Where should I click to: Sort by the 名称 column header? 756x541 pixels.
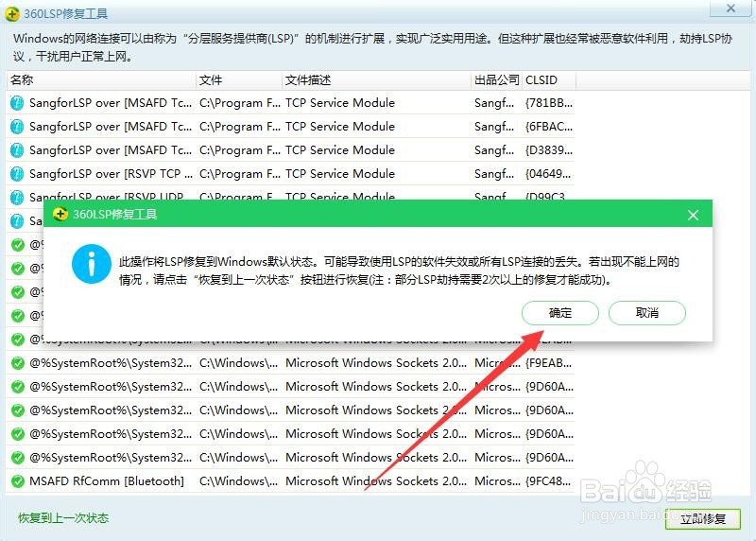(x=101, y=80)
